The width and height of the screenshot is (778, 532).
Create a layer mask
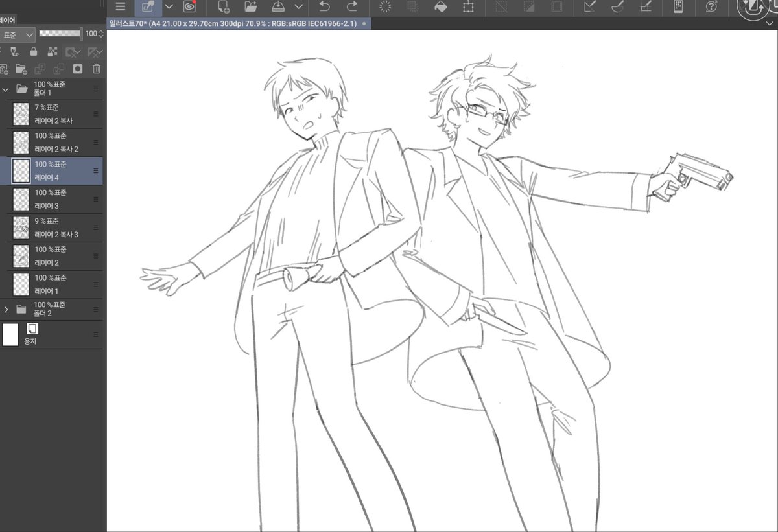click(78, 69)
